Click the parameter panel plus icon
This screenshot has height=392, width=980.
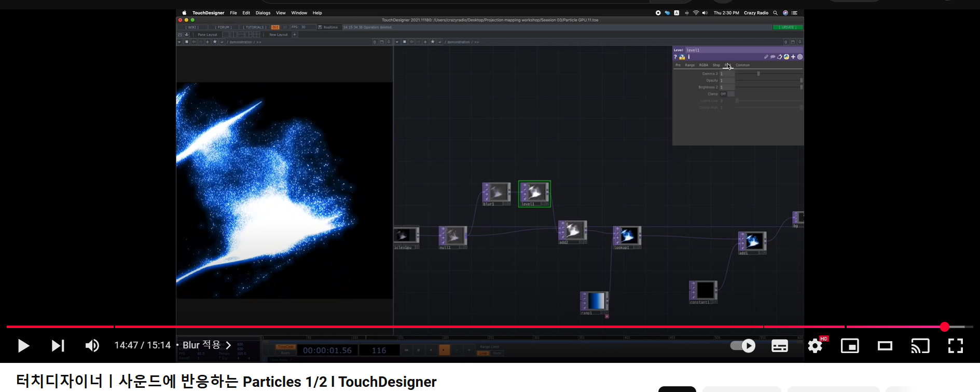click(x=793, y=57)
